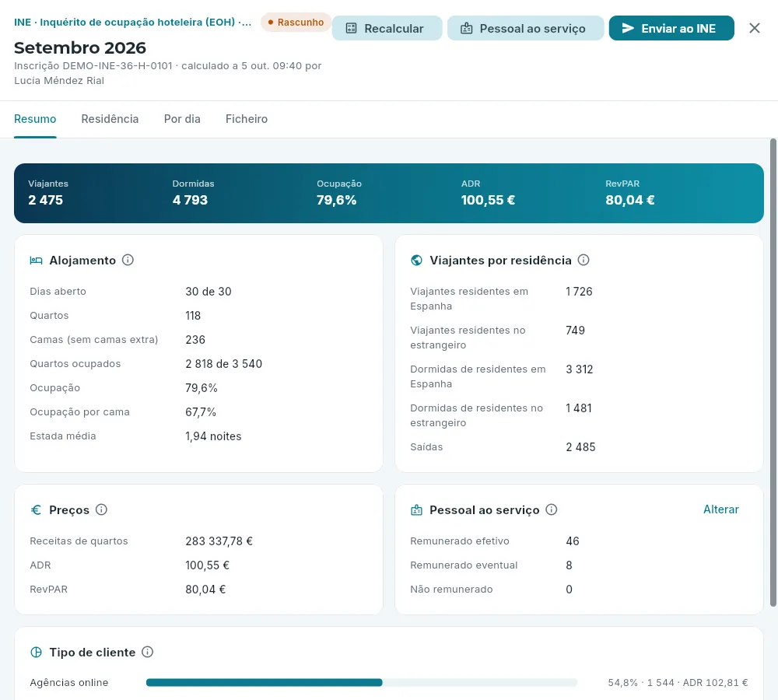Click the info icon beside Alojamento
Image resolution: width=778 pixels, height=700 pixels.
pos(128,260)
